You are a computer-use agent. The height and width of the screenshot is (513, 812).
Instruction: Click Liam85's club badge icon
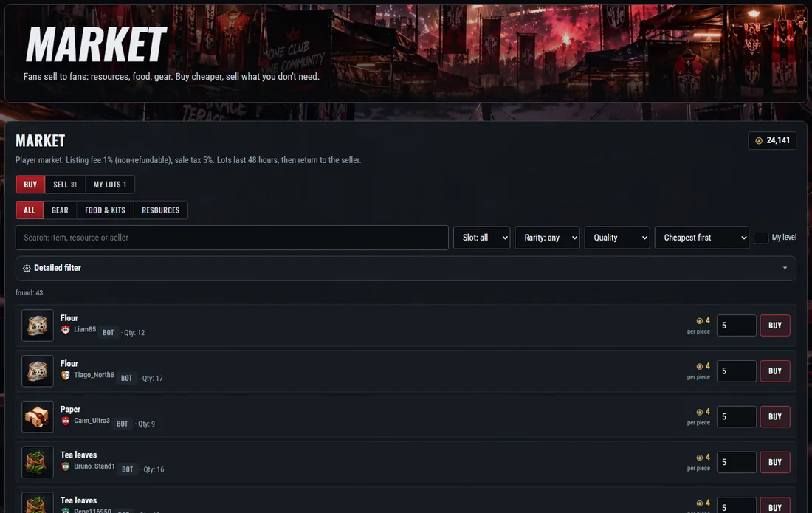point(65,329)
